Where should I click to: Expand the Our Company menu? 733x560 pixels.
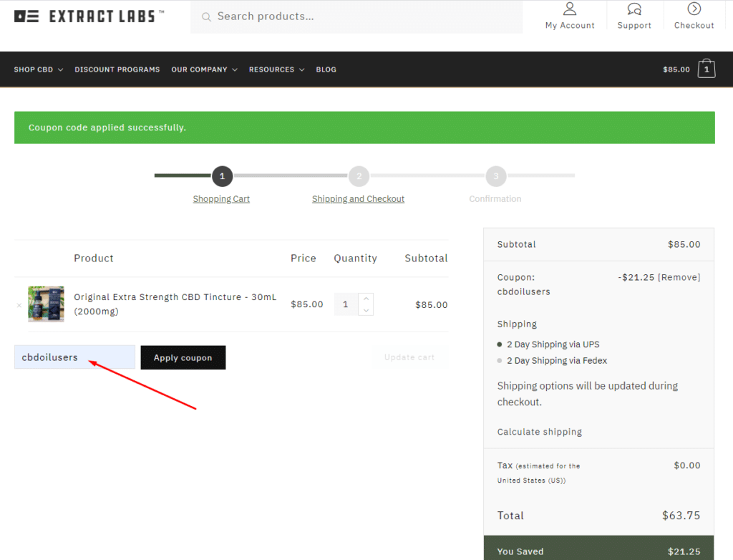tap(204, 69)
